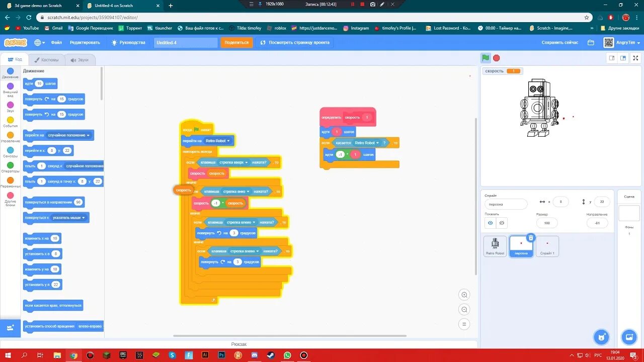Click the Направление value field
644x362 pixels.
click(597, 223)
